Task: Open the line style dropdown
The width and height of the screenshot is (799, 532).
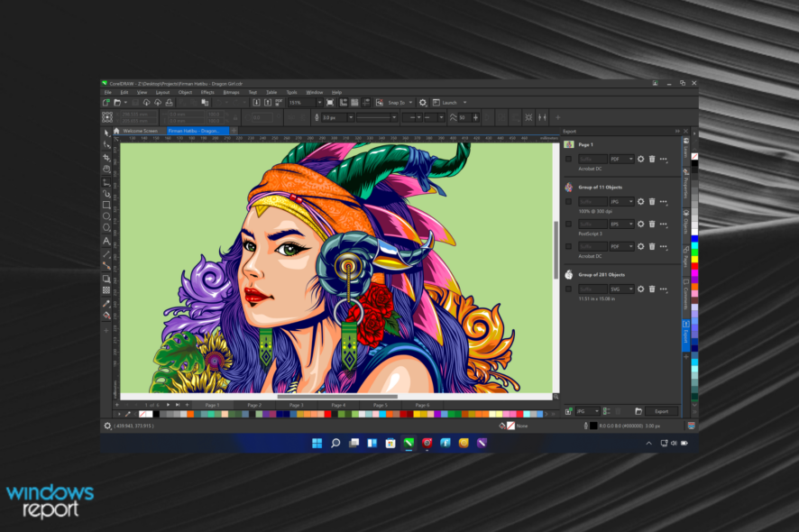Action: coord(394,118)
